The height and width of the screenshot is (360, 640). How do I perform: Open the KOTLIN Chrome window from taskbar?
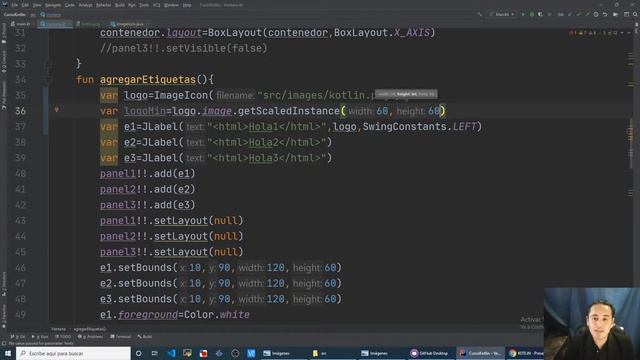[x=526, y=353]
